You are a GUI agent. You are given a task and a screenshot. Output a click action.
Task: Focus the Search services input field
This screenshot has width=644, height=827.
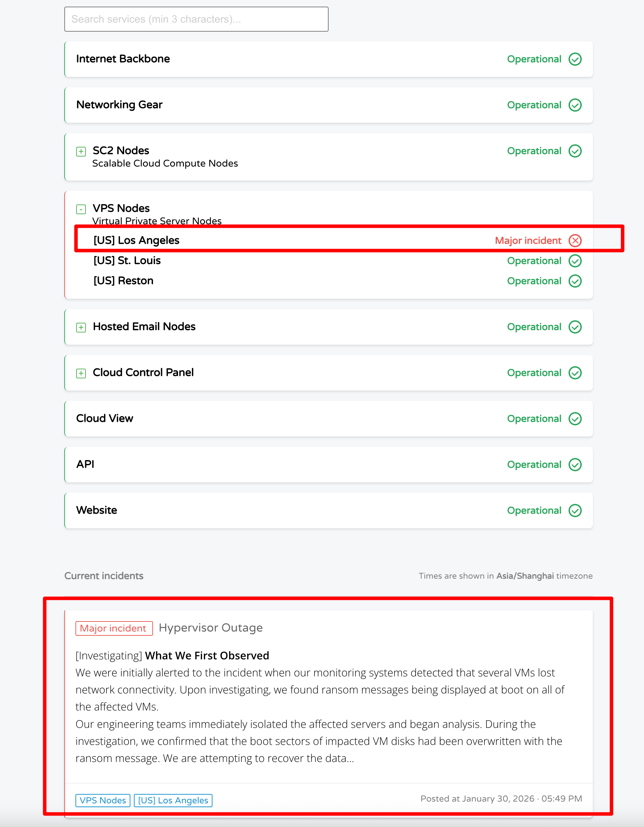tap(196, 19)
